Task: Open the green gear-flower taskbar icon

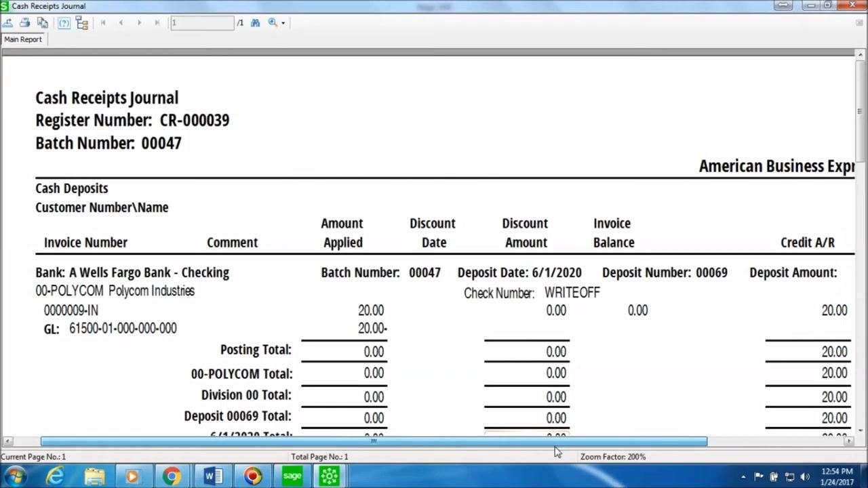Action: pos(329,476)
